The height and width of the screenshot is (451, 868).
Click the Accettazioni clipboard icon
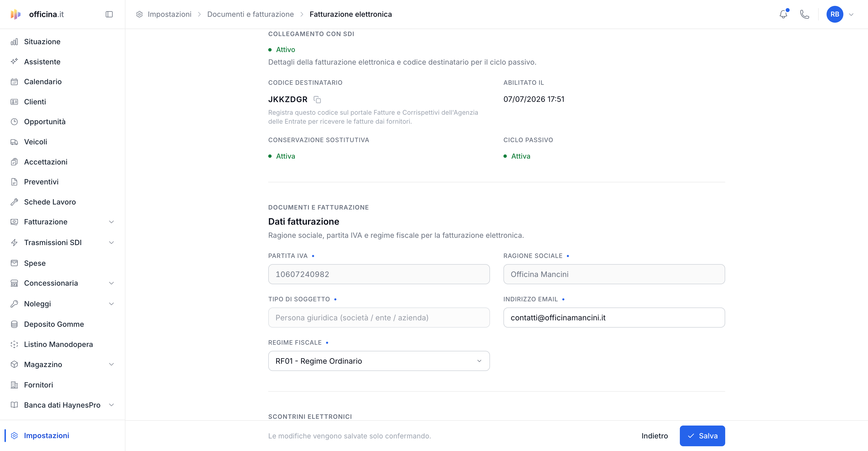[14, 162]
